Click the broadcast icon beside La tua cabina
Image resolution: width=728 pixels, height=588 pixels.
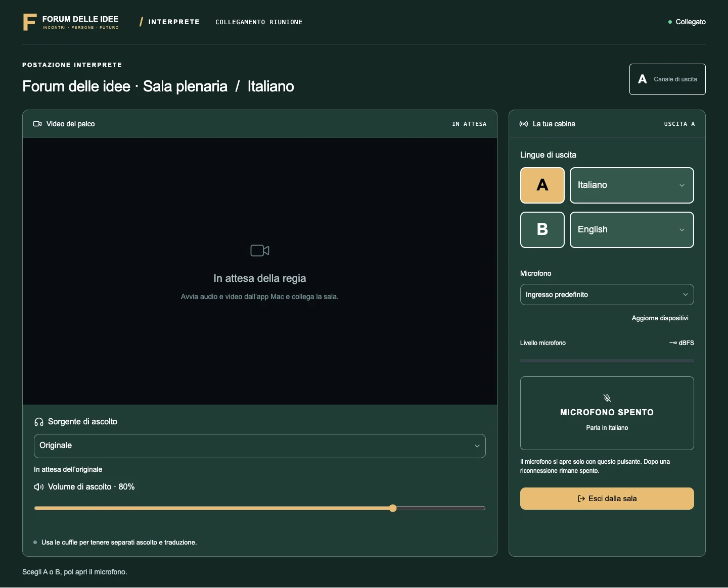[524, 124]
